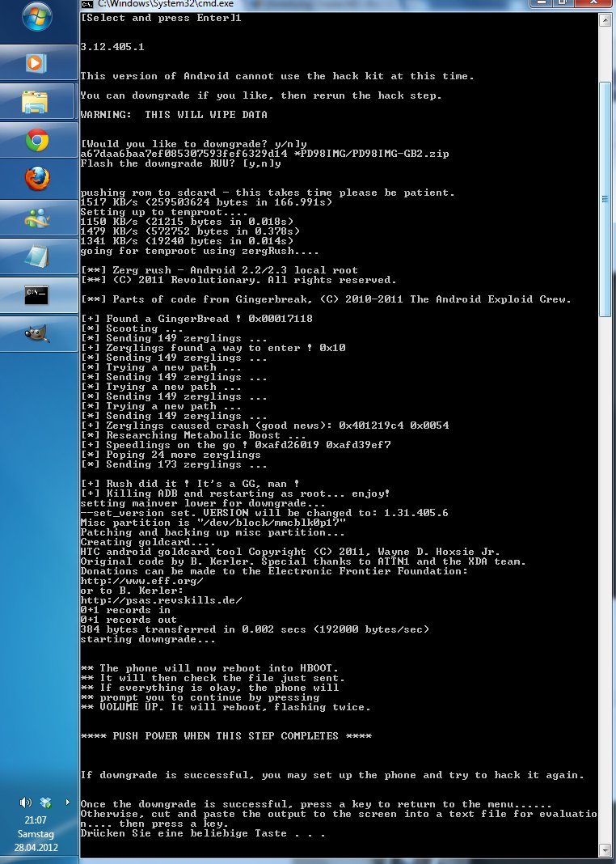The height and width of the screenshot is (864, 616).
Task: Click the http://www.eff.org/ URL text
Action: tap(142, 581)
